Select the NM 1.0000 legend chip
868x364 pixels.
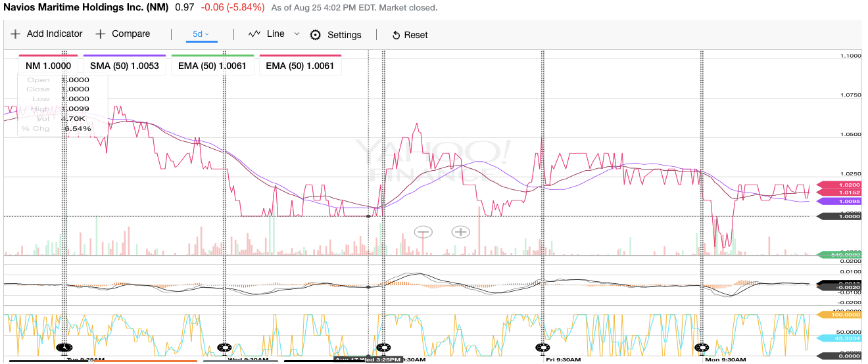click(x=48, y=66)
